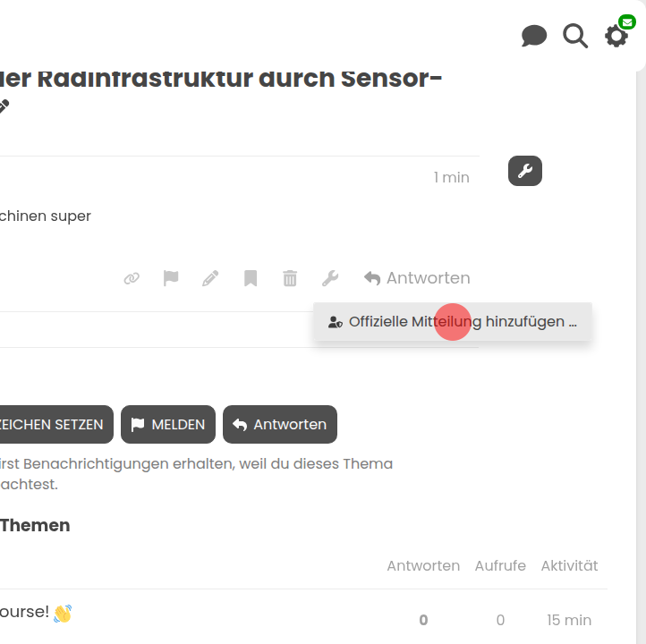Copy post share link icon
The height and width of the screenshot is (644, 646).
click(x=132, y=278)
